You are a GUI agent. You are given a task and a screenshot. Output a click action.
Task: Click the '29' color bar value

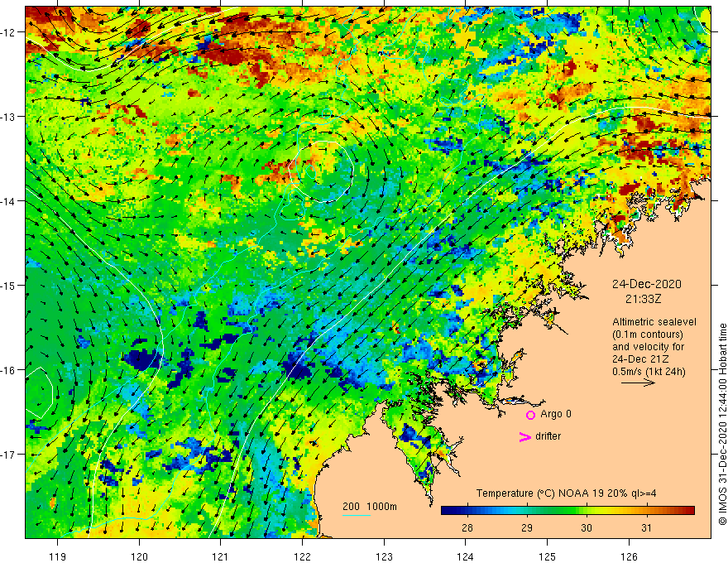pos(526,527)
